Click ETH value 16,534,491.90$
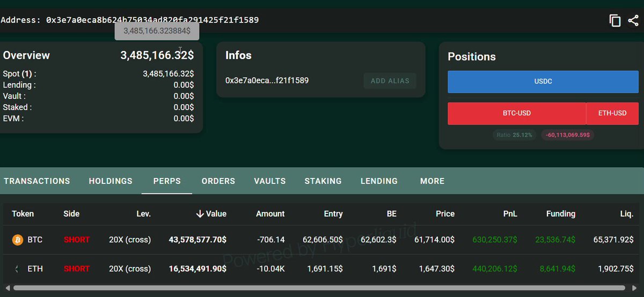 197,269
